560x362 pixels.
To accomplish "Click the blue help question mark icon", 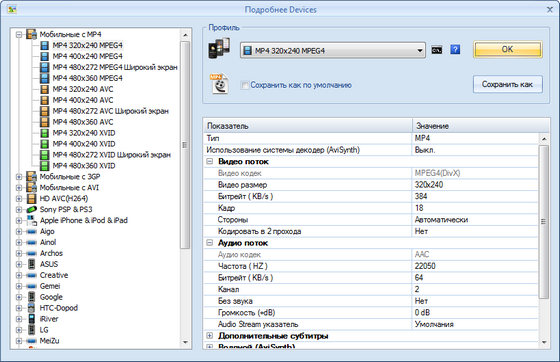I will pos(455,50).
